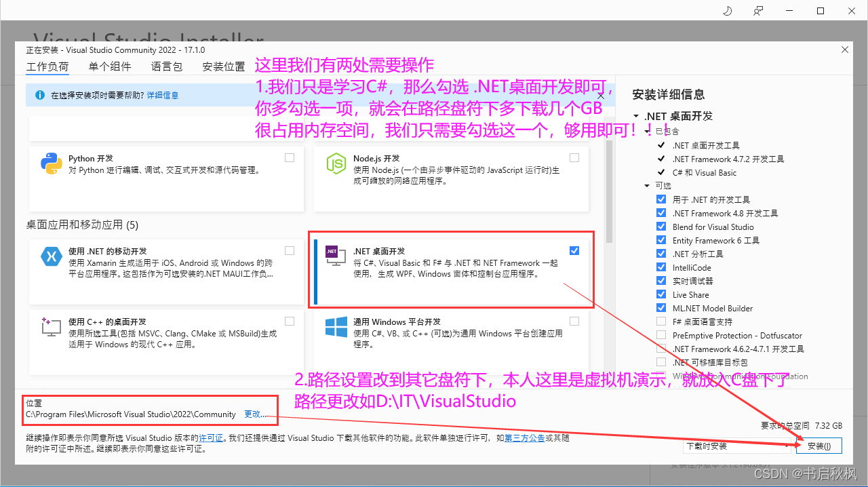
Task: Click the .NET desktop development icon
Action: pos(334,257)
